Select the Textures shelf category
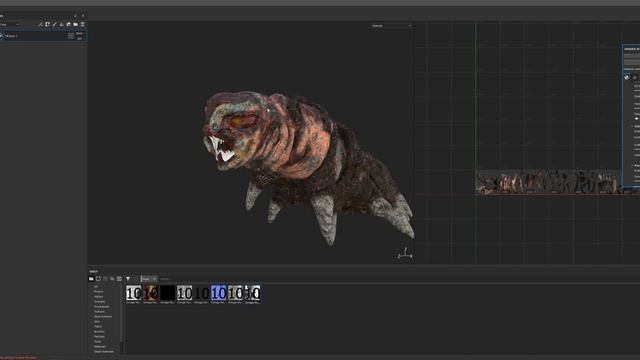Viewport: 640px width, 360px height. pos(99,311)
